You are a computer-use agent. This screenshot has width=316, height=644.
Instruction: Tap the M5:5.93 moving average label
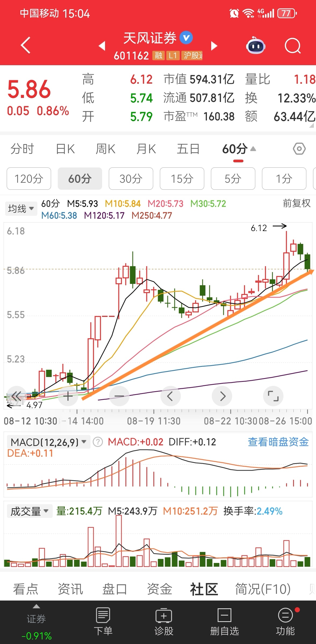[82, 204]
